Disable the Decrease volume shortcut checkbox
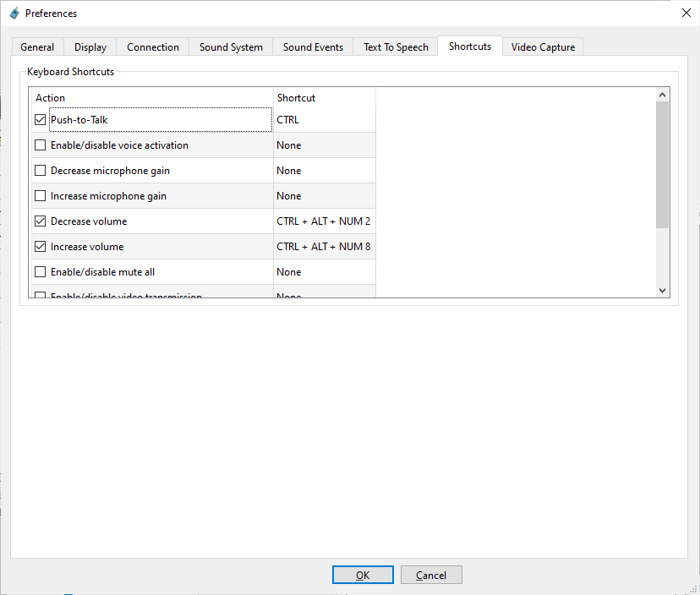The image size is (700, 595). [x=41, y=221]
